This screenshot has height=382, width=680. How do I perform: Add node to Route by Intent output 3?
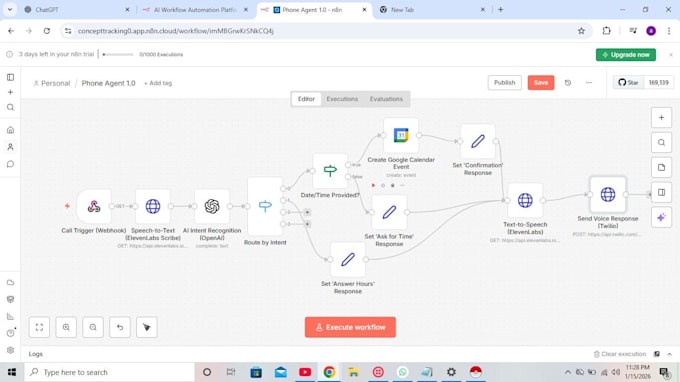click(307, 224)
